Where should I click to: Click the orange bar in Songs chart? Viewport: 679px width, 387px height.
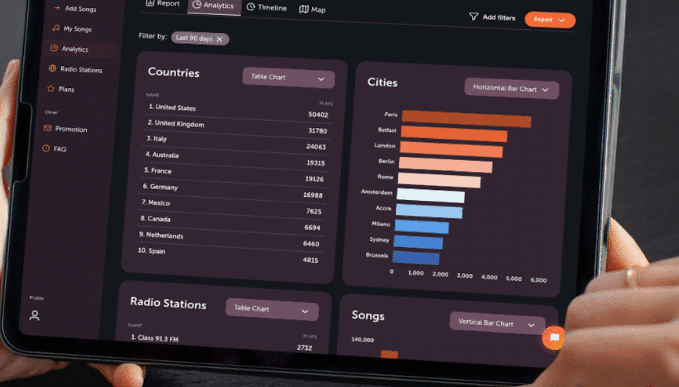click(389, 355)
